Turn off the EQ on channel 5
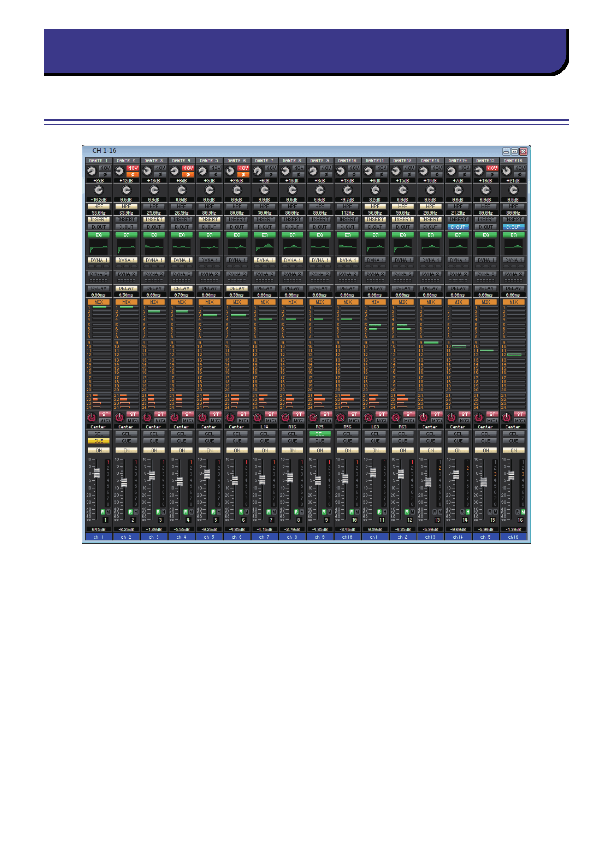Viewport: 613px width, 868px height. [x=209, y=235]
